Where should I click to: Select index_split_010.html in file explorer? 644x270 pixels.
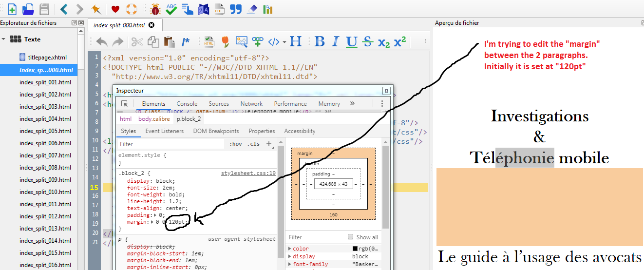[x=45, y=192]
